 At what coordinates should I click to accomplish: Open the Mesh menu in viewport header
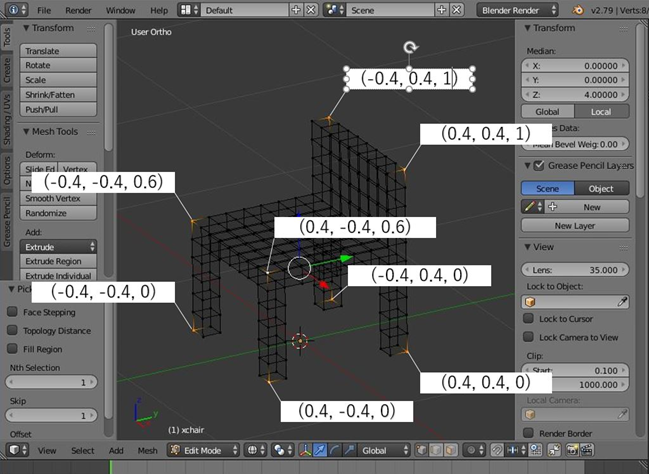click(x=147, y=450)
